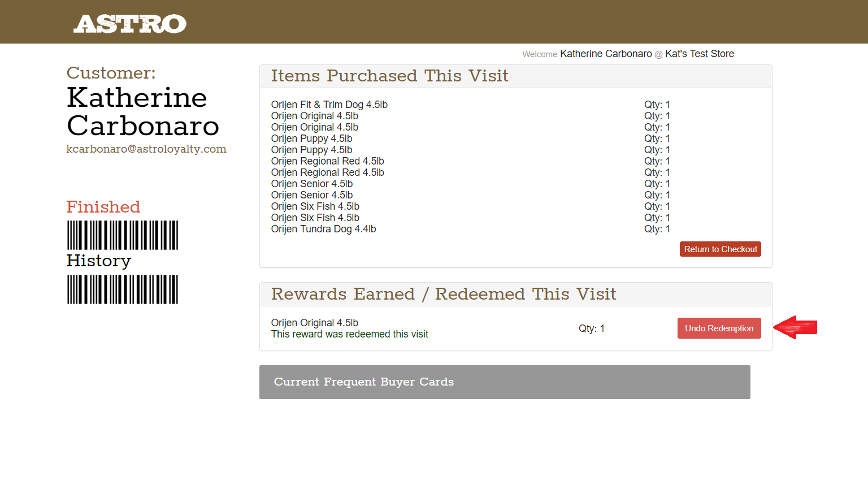Click the Items Purchased This Visit heading

[390, 76]
